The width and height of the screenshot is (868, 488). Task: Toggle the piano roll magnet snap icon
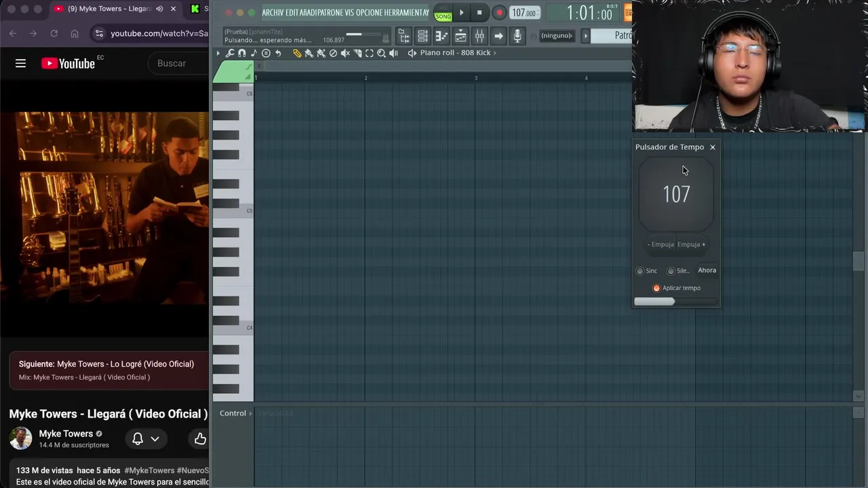point(242,53)
